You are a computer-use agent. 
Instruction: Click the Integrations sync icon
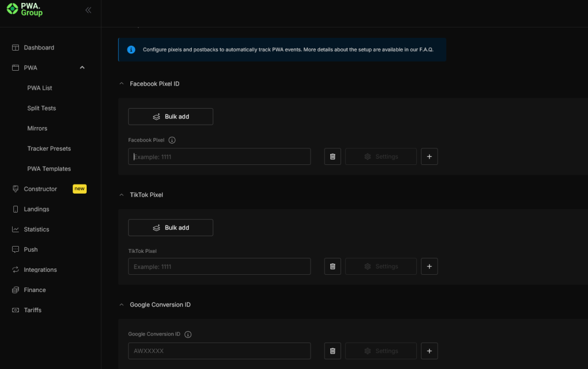(x=16, y=270)
